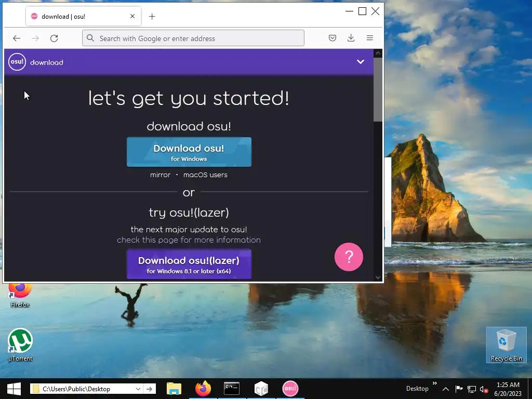Click the Download osu!(lazer) button
Image resolution: width=532 pixels, height=399 pixels.
coord(189,264)
